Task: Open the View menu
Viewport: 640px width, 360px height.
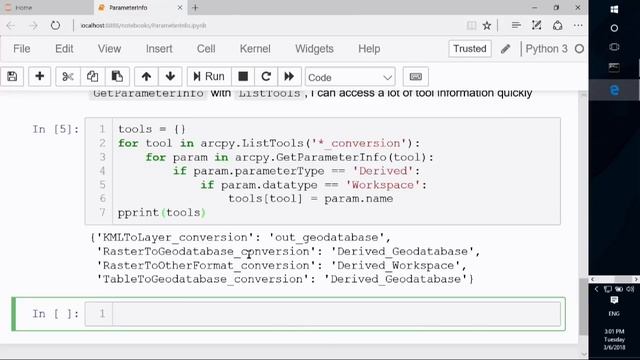Action: tap(109, 49)
